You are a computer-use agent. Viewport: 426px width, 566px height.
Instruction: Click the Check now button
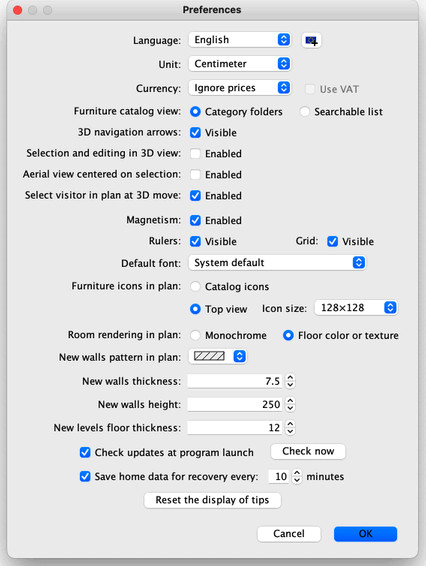308,451
